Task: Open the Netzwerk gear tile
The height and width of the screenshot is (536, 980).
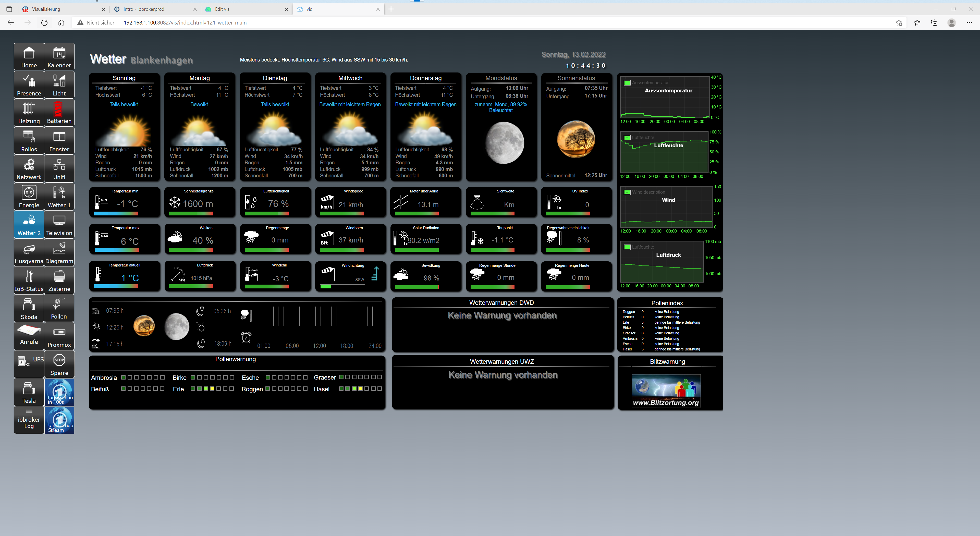Action: [x=29, y=168]
